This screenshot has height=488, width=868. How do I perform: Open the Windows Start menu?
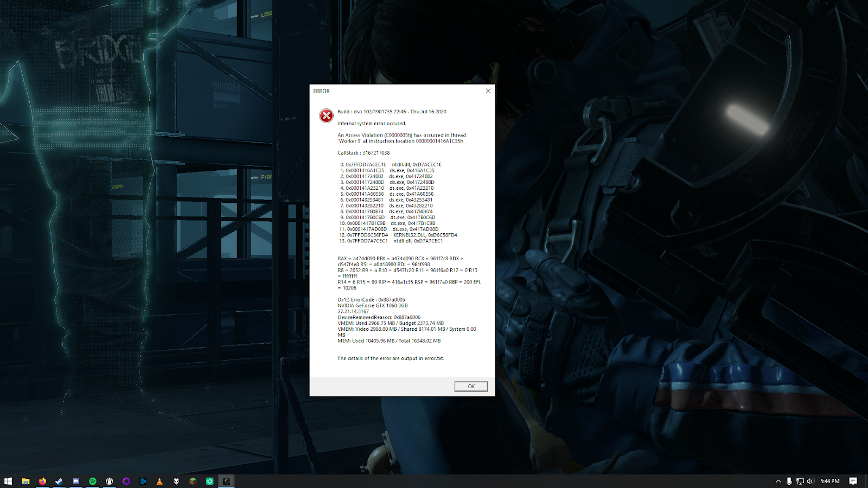(x=8, y=481)
